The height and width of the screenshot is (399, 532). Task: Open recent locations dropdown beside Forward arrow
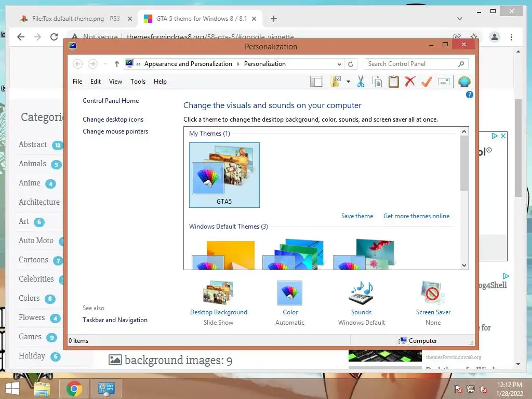pos(105,64)
